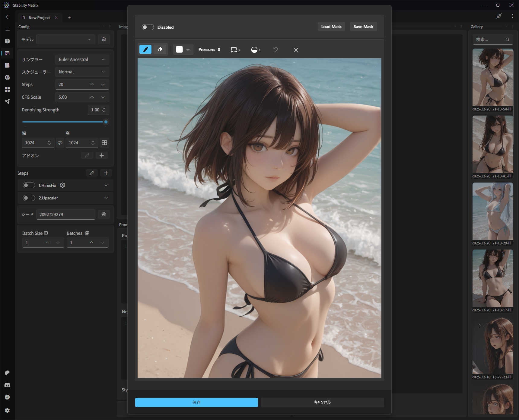
Task: Switch to the New Project tab
Action: click(x=39, y=17)
